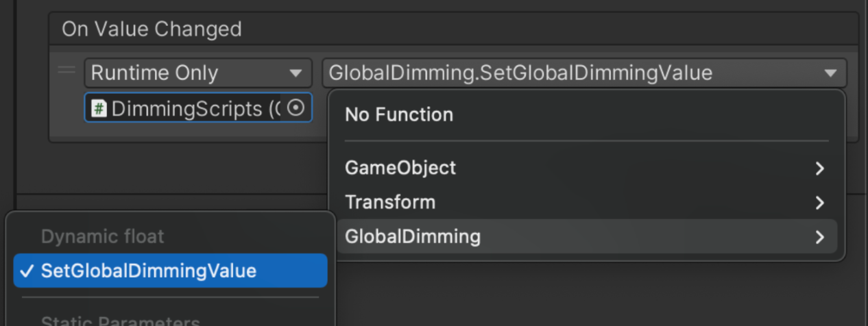Choose No Function from the menu
Viewport: 868px width, 326px height.
click(399, 114)
